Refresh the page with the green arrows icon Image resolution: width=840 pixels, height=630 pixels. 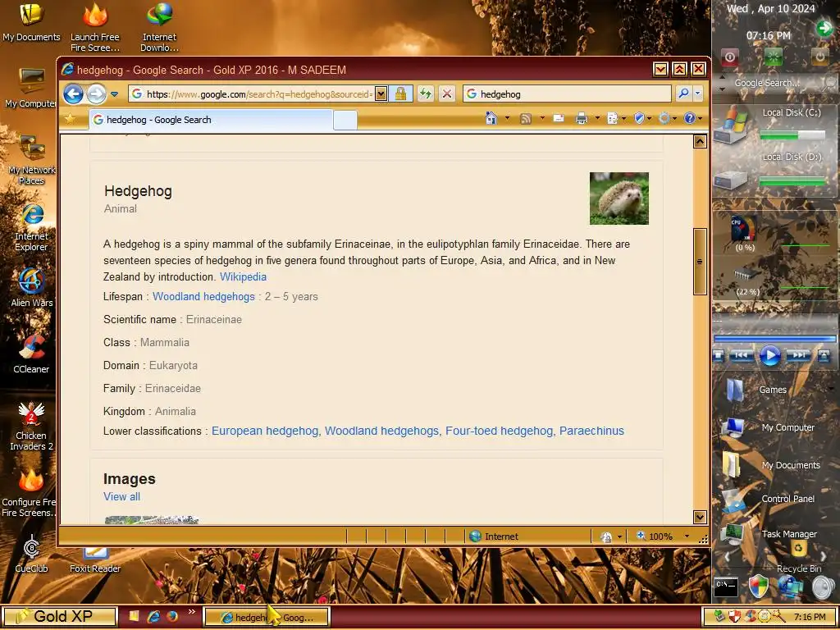(x=426, y=94)
